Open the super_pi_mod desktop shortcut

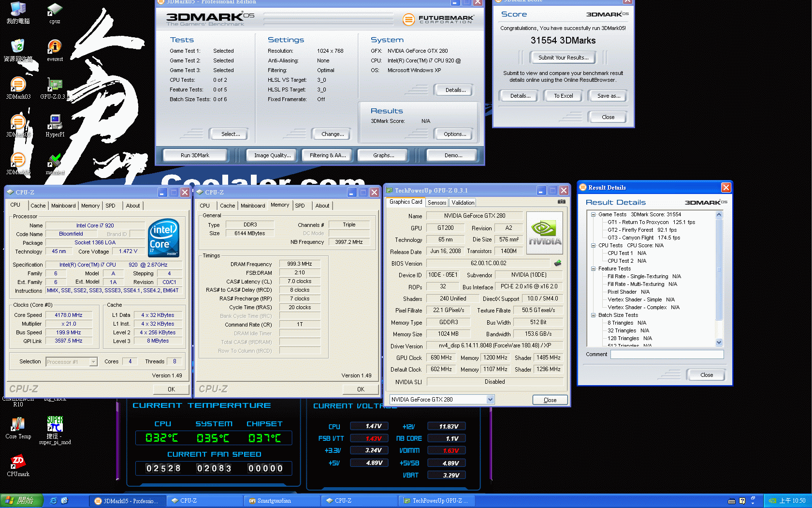[x=55, y=430]
